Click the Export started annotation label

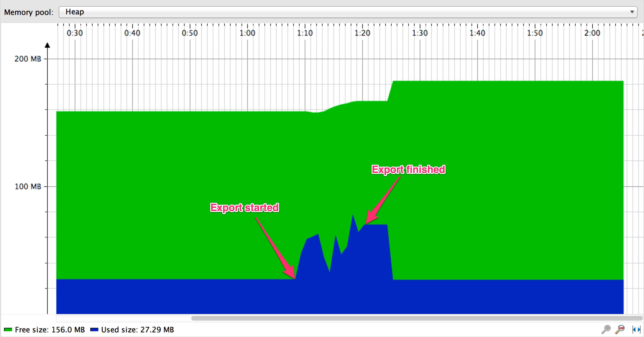tap(244, 207)
